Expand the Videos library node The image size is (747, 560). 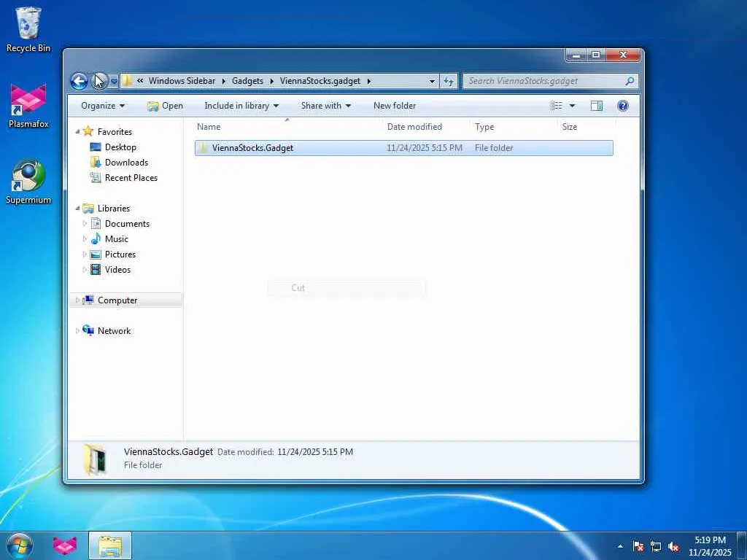85,270
